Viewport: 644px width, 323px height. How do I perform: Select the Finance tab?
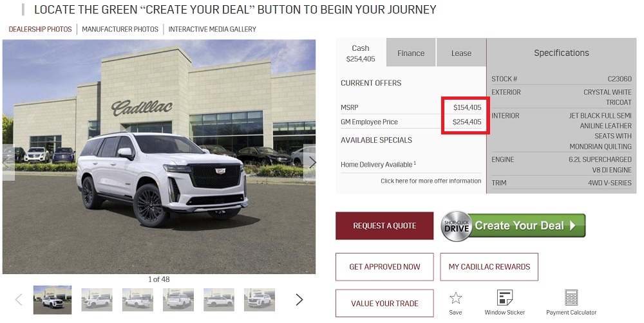(x=411, y=53)
